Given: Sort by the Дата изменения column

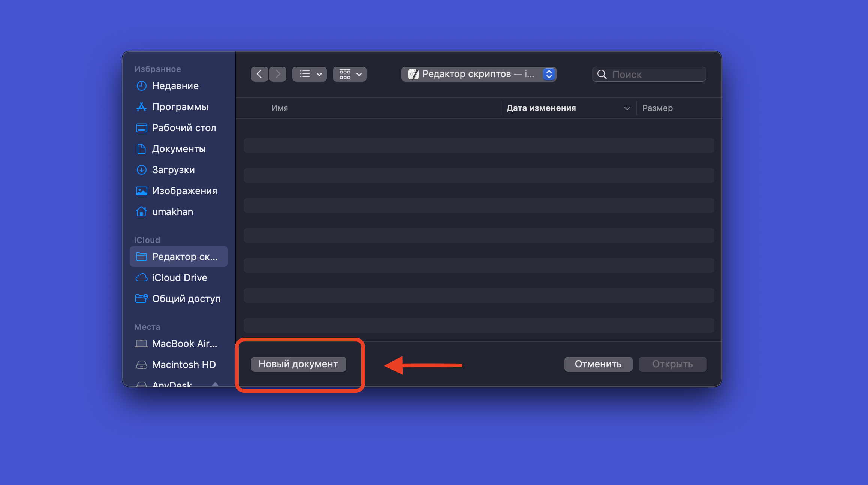Looking at the screenshot, I should point(541,108).
